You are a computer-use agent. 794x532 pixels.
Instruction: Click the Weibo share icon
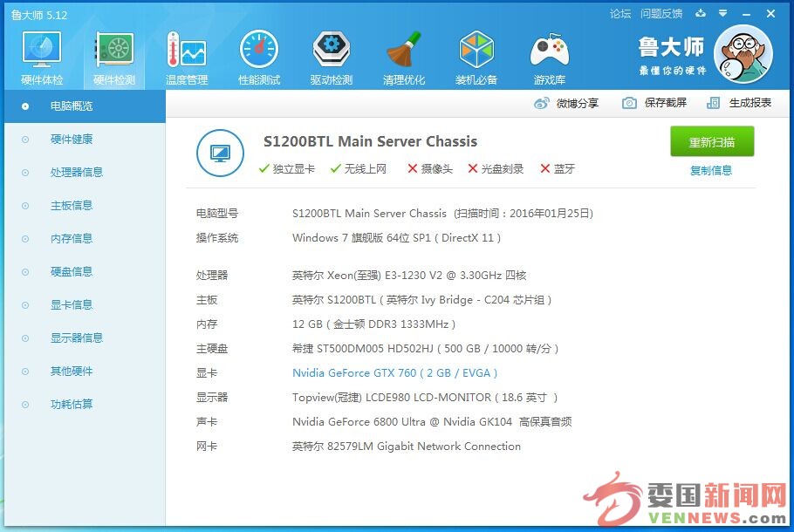pyautogui.click(x=541, y=103)
